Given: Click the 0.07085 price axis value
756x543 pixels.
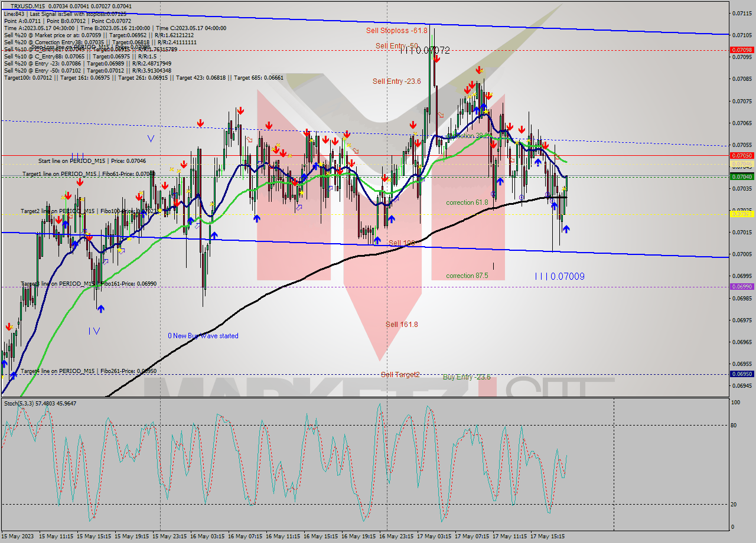Looking at the screenshot, I should (742, 79).
